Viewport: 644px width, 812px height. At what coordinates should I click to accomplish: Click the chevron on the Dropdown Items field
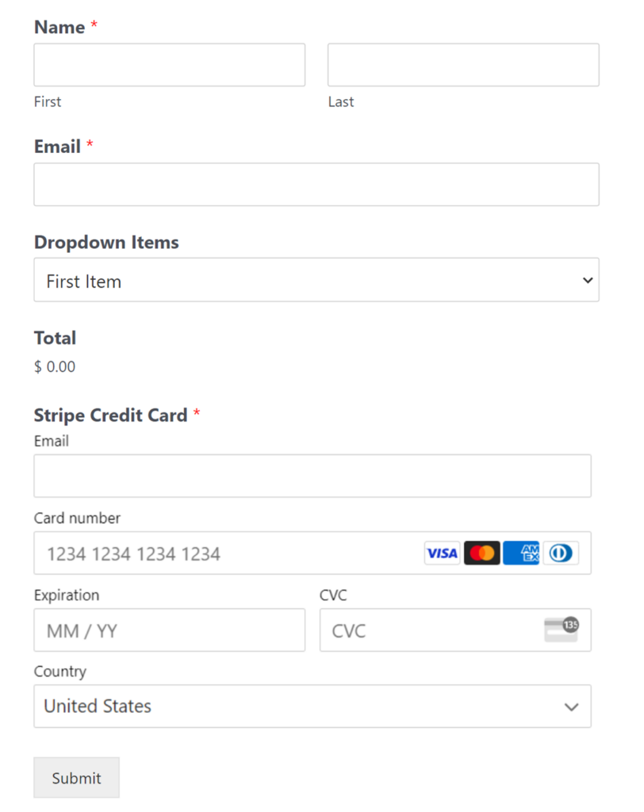588,280
